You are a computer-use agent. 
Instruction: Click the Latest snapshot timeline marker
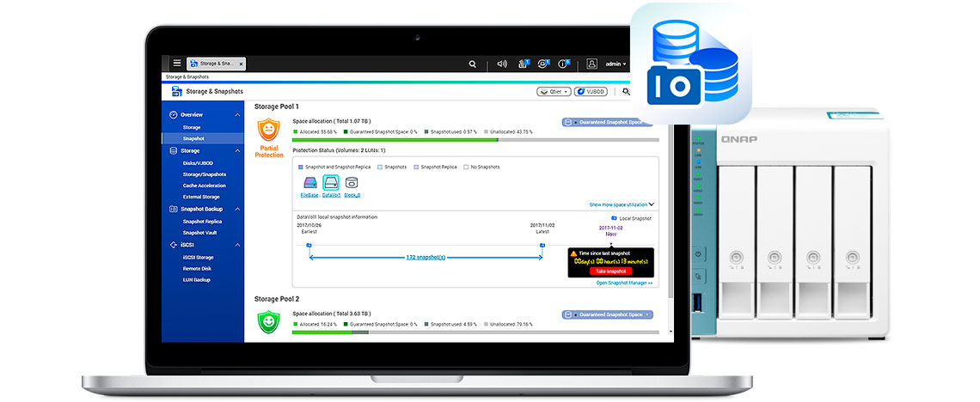point(542,245)
